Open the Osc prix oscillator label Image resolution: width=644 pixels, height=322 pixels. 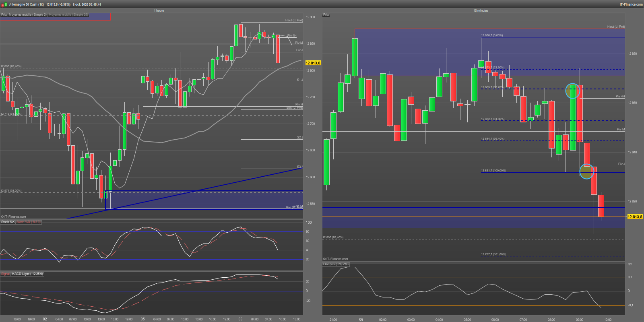[x=336, y=264]
